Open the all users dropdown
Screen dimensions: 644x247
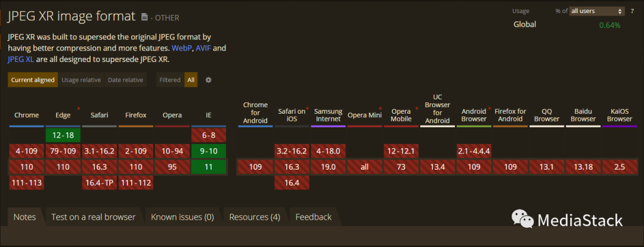pyautogui.click(x=597, y=11)
